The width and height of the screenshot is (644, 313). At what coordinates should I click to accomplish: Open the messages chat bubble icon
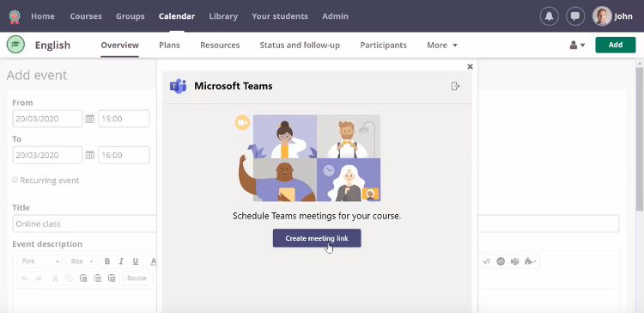coord(575,16)
